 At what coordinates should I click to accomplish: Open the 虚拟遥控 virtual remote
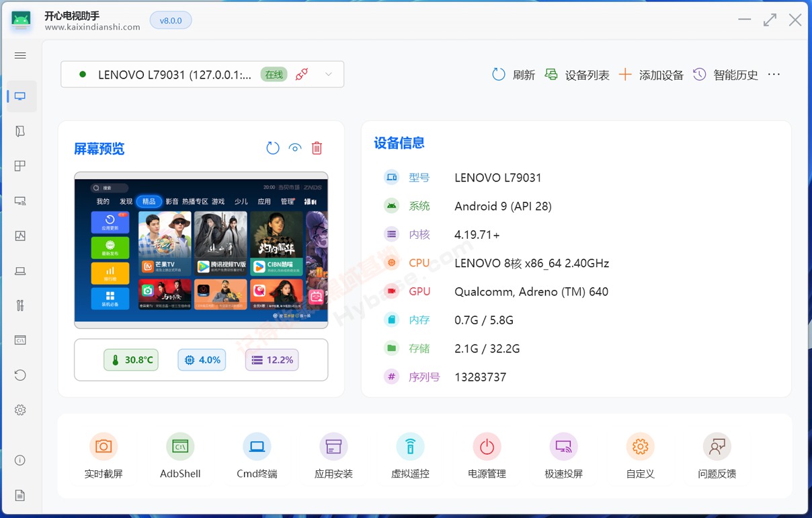410,447
